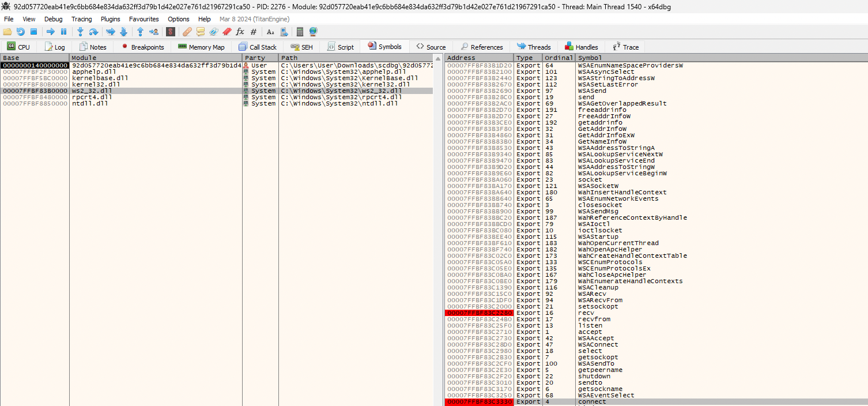This screenshot has height=406, width=868.
Task: Open the Patches bandage icon
Action: pos(187,32)
